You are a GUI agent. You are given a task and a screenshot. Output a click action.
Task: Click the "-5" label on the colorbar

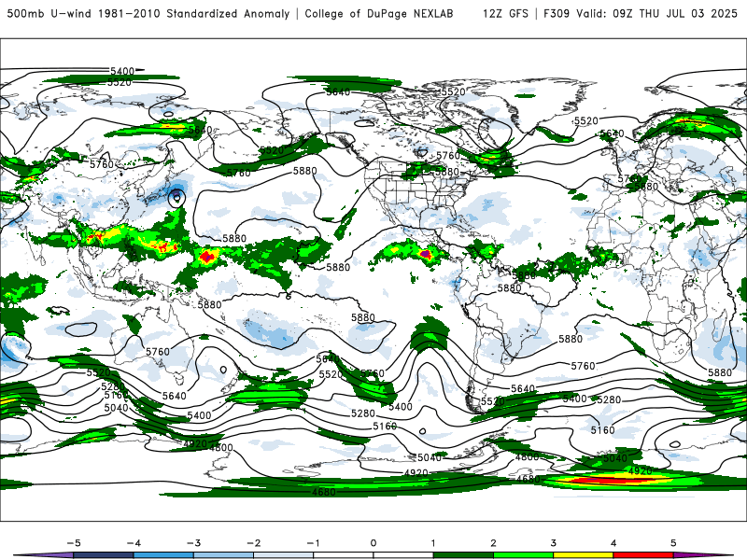pyautogui.click(x=74, y=543)
